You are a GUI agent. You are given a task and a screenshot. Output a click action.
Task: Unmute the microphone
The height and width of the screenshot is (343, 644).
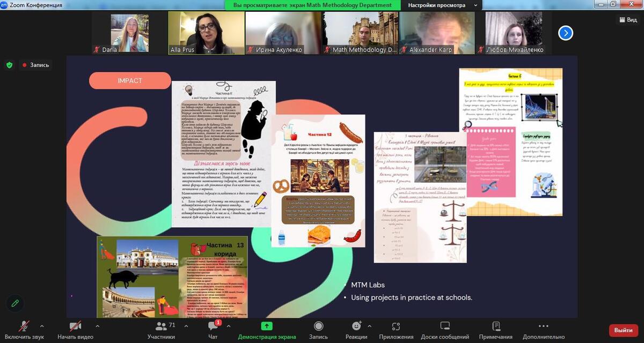tap(24, 330)
